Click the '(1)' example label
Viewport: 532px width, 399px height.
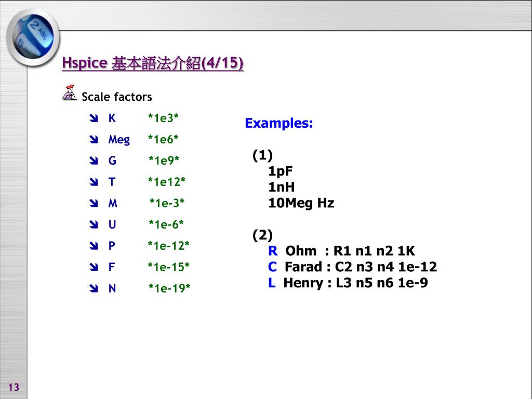[262, 155]
